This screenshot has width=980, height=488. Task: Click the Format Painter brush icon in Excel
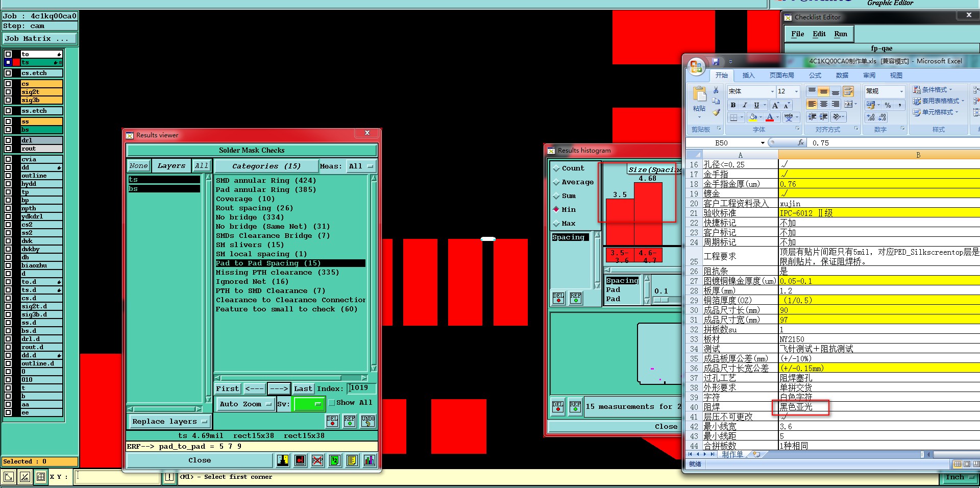point(716,112)
